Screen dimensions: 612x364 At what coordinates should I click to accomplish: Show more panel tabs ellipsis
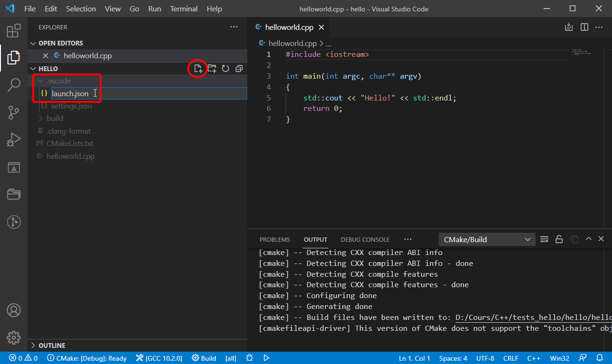point(408,239)
